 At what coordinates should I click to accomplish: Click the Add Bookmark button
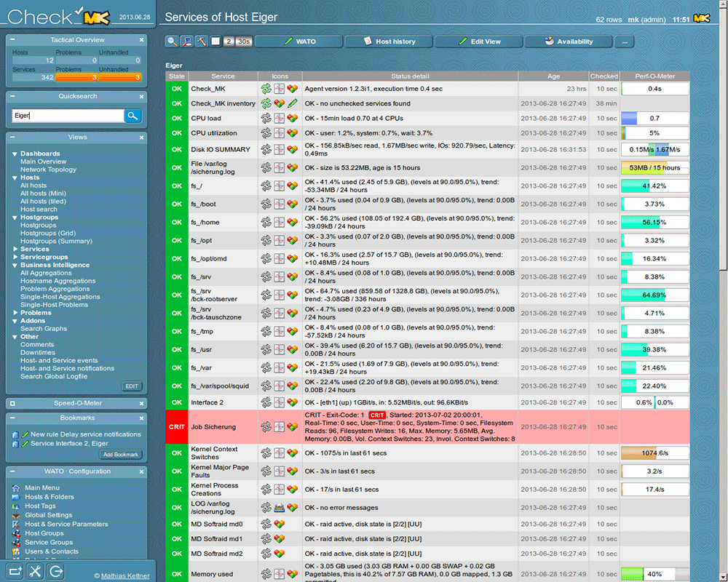click(121, 455)
